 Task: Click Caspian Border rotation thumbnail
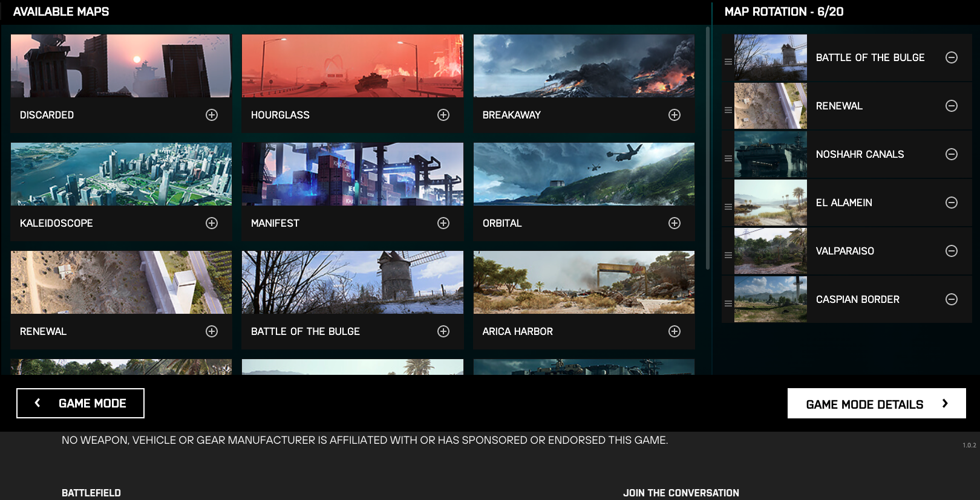771,299
